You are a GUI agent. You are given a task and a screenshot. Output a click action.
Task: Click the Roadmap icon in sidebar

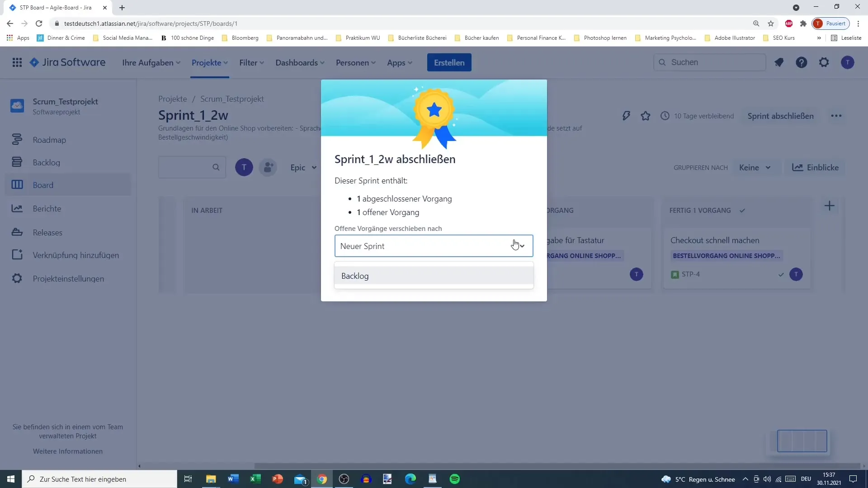tap(17, 140)
